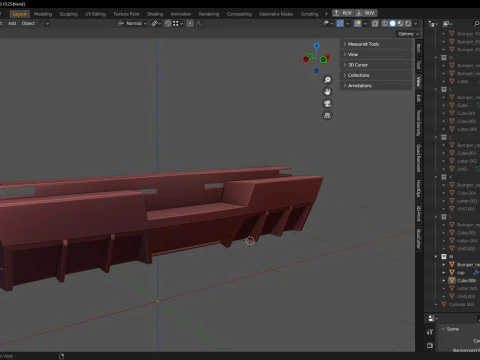Open the proportional falloff curve icon
This screenshot has width=480, height=360.
[x=199, y=23]
